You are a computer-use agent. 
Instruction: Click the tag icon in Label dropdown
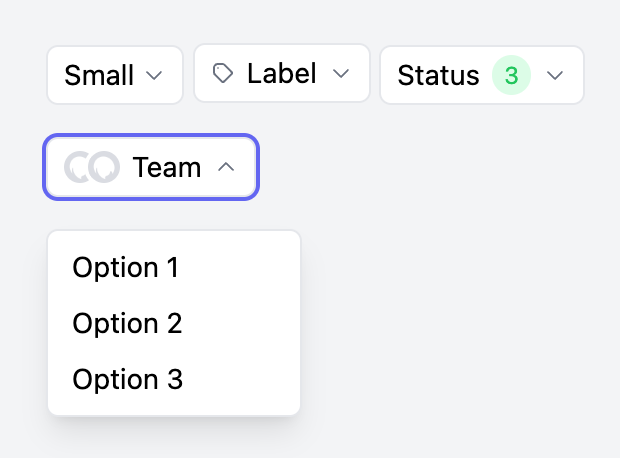click(x=223, y=73)
